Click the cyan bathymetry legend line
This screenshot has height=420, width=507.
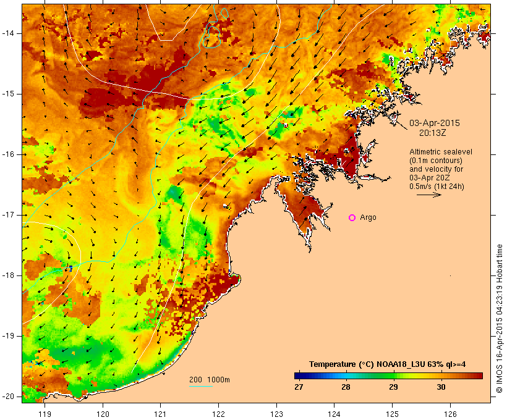point(201,386)
